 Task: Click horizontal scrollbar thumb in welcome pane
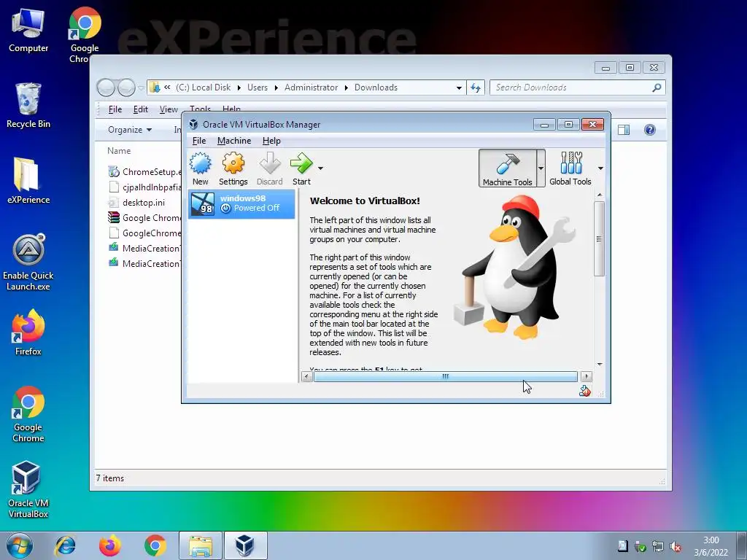pos(446,377)
